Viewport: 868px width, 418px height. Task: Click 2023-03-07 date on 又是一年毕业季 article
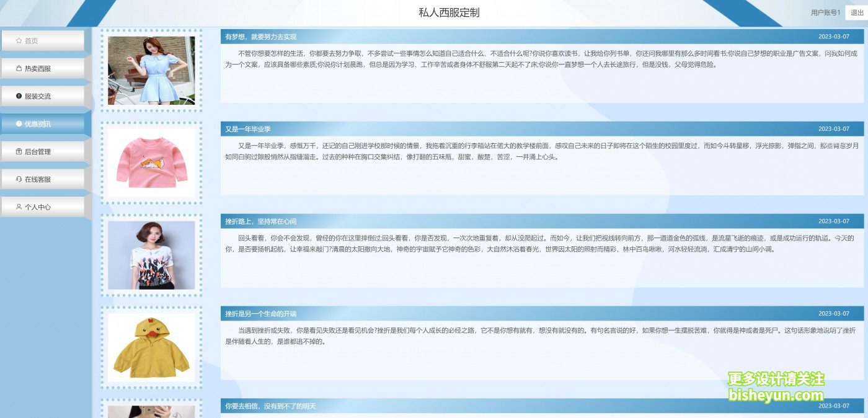pos(834,129)
